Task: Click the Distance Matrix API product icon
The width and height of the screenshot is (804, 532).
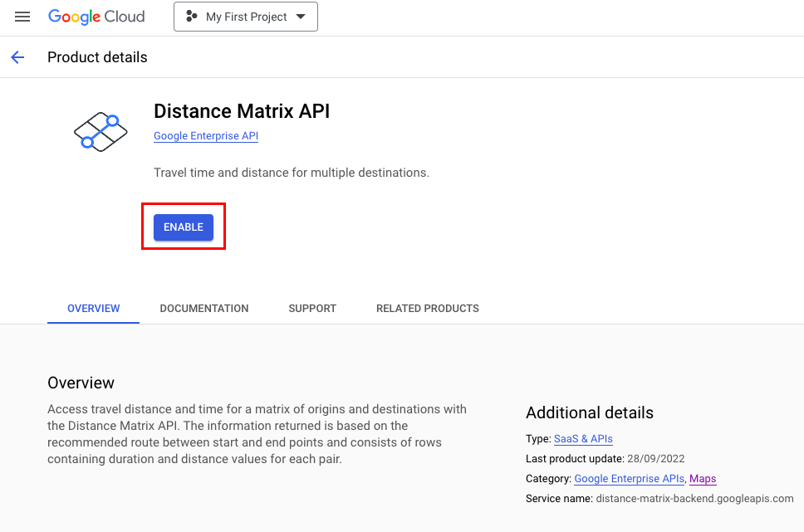Action: tap(100, 132)
